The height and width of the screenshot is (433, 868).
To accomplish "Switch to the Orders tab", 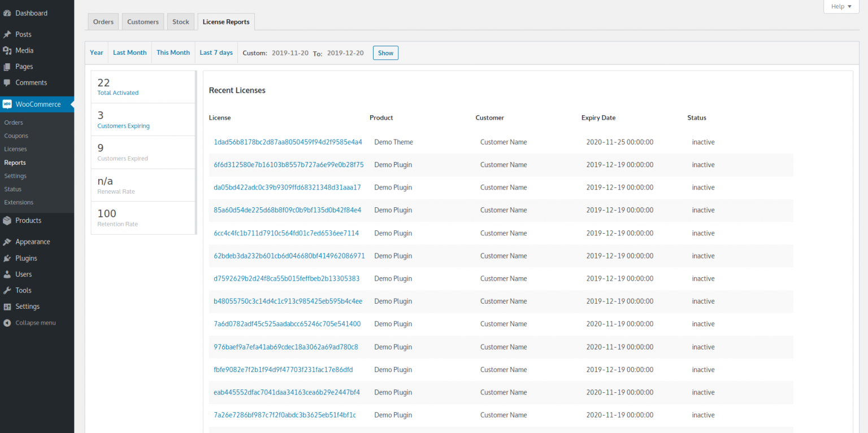I will coord(103,22).
